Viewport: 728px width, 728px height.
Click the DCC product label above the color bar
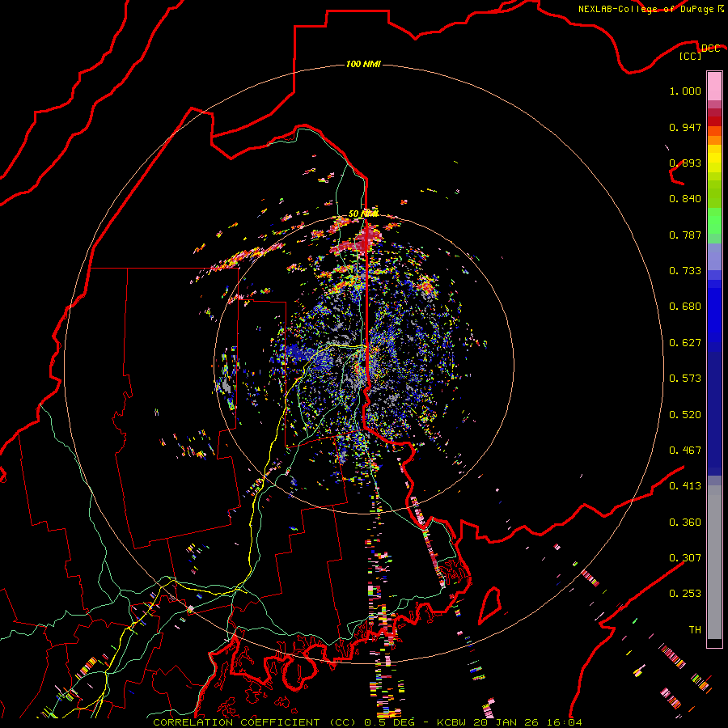[x=710, y=48]
